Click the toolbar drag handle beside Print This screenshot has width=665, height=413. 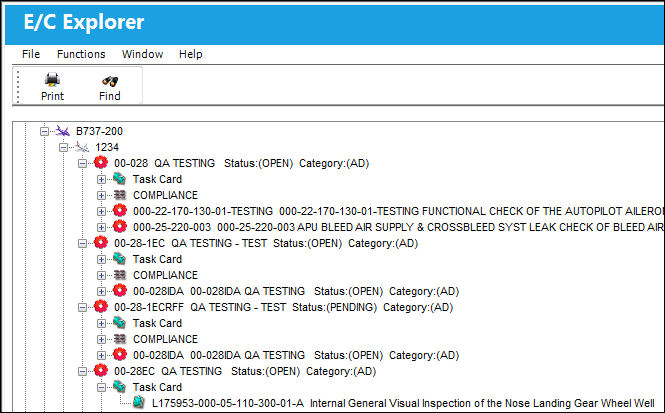tap(18, 87)
